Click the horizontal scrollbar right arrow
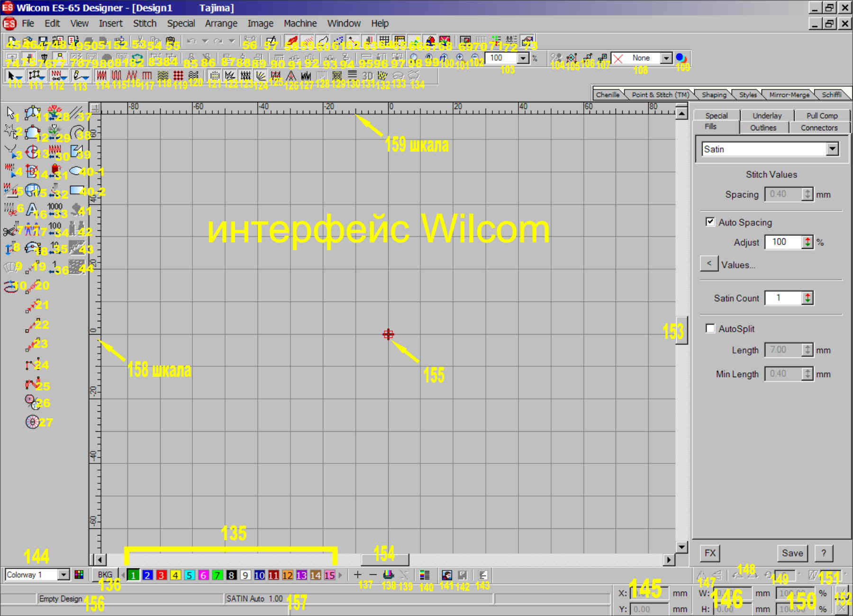 [669, 560]
